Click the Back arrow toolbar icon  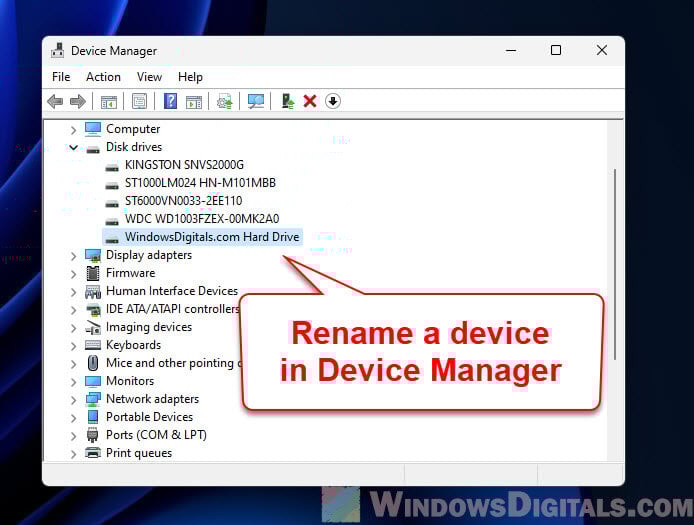tap(55, 101)
